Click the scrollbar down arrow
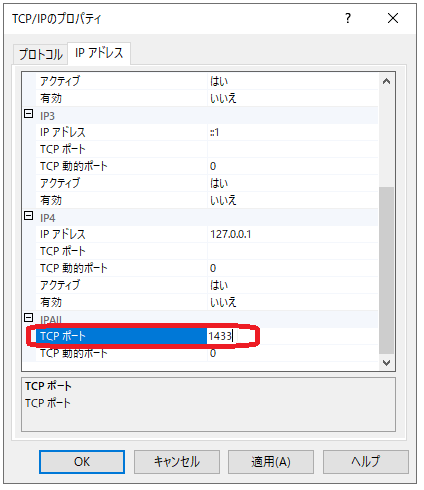 pos(387,363)
